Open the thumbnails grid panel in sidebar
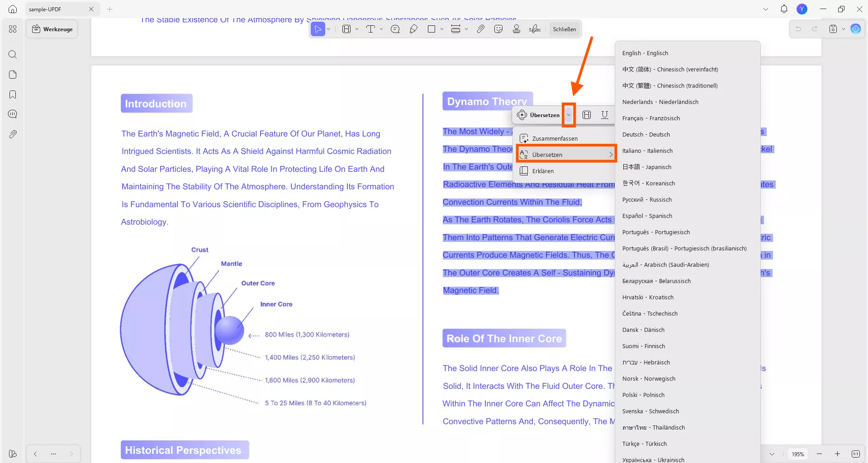Image resolution: width=868 pixels, height=463 pixels. 13,29
